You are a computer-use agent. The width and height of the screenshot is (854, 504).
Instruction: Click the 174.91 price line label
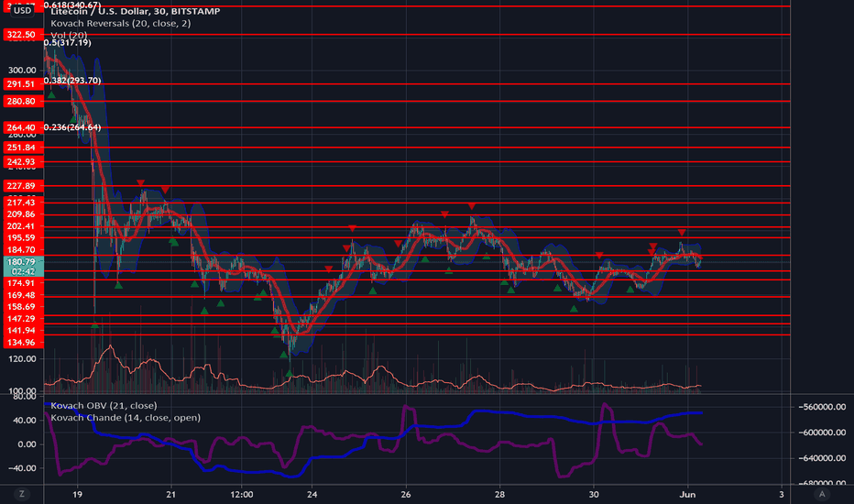pos(23,283)
